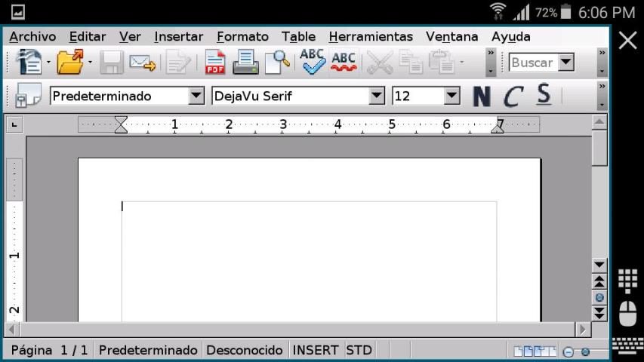Click the Print file icon
The height and width of the screenshot is (362, 644).
(245, 63)
